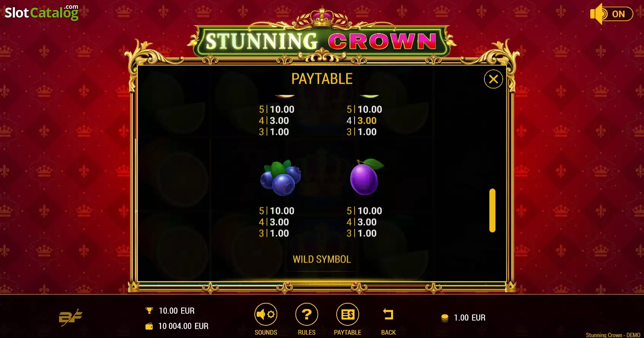The height and width of the screenshot is (338, 644).
Task: Open the Rules question mark icon
Action: [307, 315]
